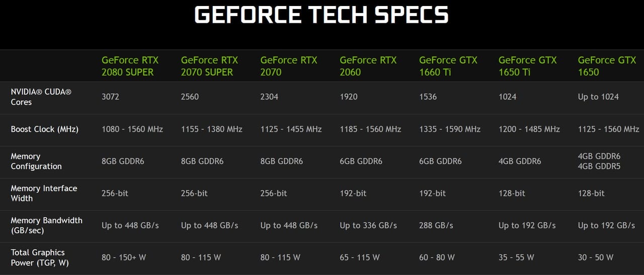644x275 pixels.
Task: Select the 80 - 150+ W power cell
Action: click(x=124, y=257)
